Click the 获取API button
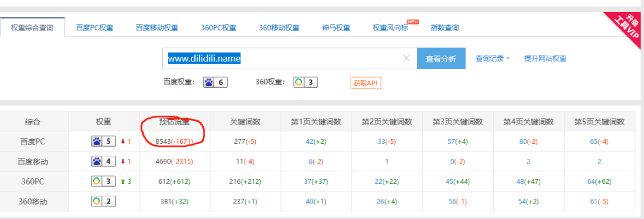The height and width of the screenshot is (219, 644). click(x=366, y=82)
